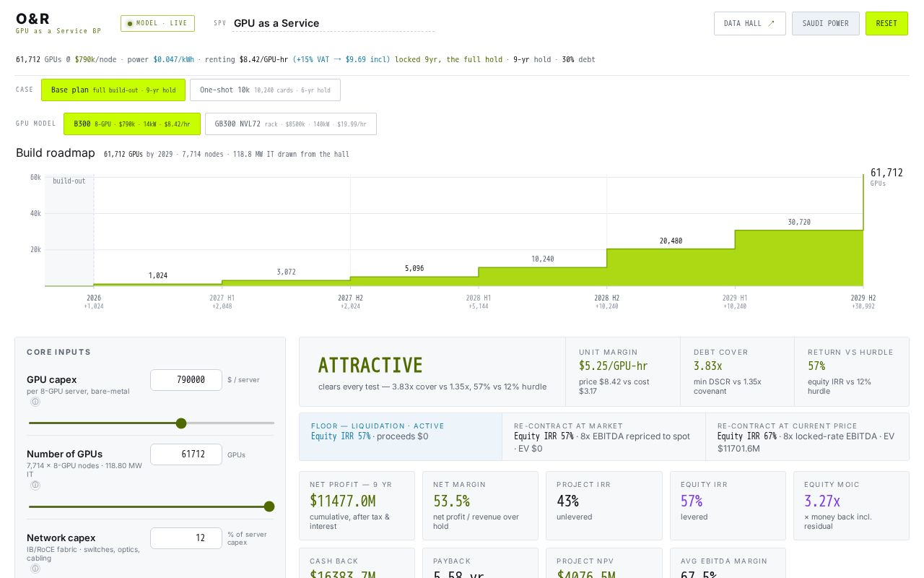Choose the B300 GPU model
Image resolution: width=924 pixels, height=578 pixels.
[132, 124]
